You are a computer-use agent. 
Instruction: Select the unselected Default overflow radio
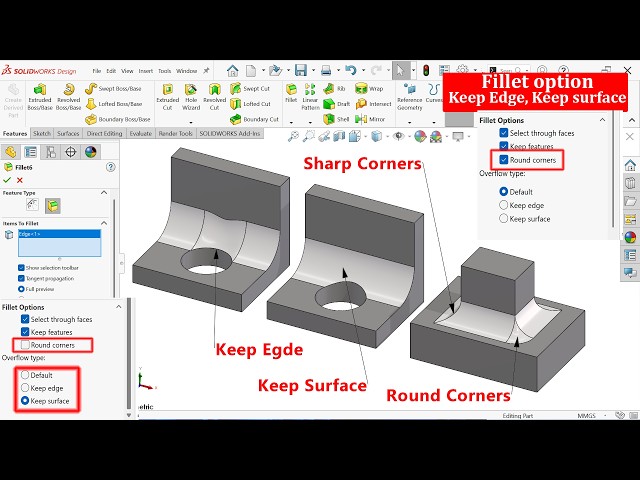[x=25, y=375]
